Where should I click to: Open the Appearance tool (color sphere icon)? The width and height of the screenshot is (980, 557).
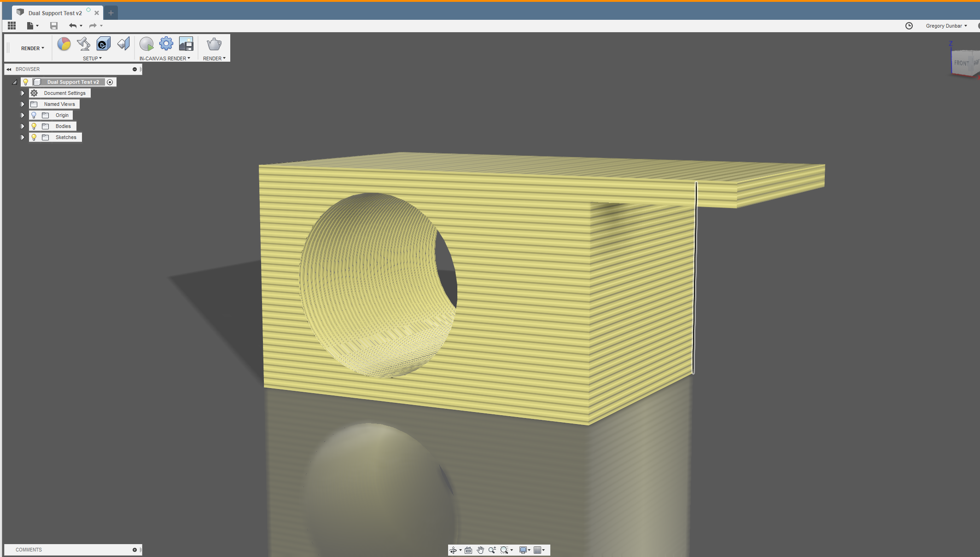64,44
